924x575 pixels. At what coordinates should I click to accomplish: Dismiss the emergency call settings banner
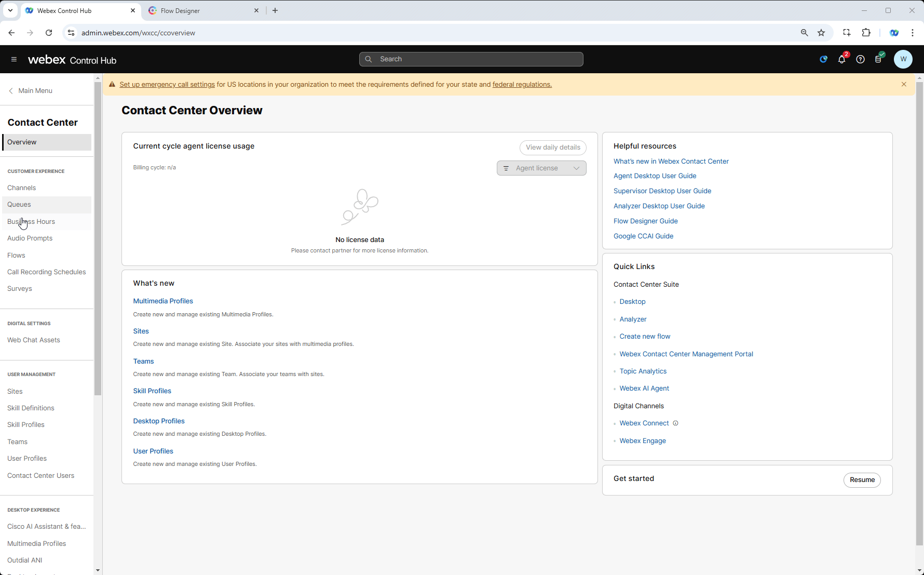[x=904, y=84]
